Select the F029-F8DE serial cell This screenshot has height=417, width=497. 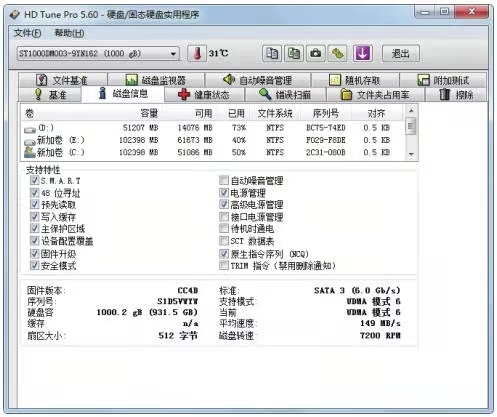[x=326, y=140]
